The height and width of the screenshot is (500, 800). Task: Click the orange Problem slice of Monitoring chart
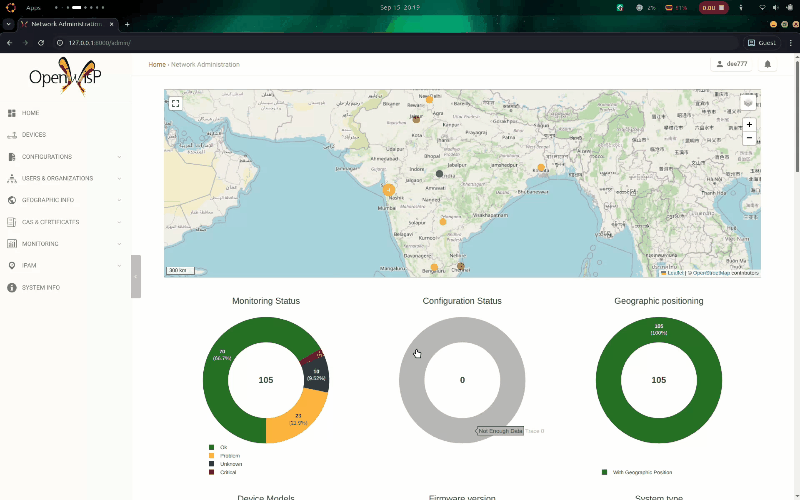coord(298,416)
